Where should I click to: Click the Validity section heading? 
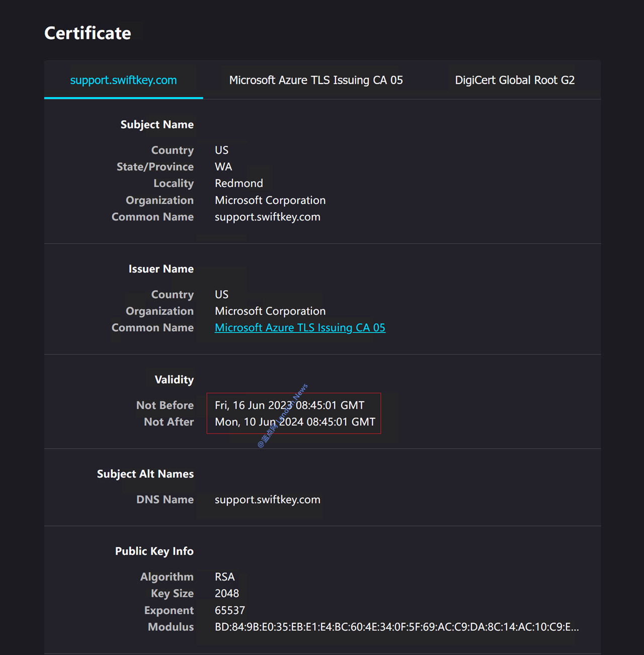(x=174, y=380)
